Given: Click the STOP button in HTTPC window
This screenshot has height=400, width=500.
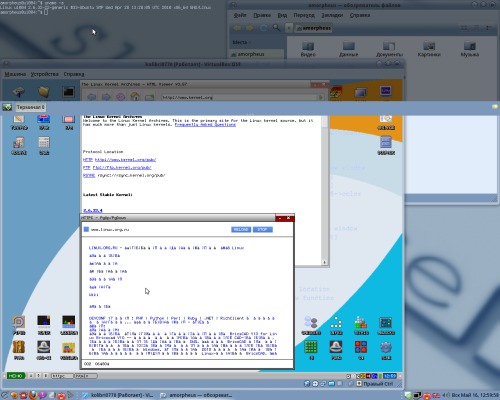Looking at the screenshot, I should 263,229.
